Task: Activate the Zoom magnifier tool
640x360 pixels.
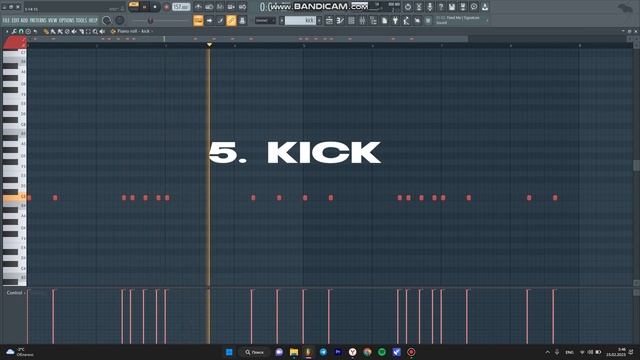Action: point(95,31)
